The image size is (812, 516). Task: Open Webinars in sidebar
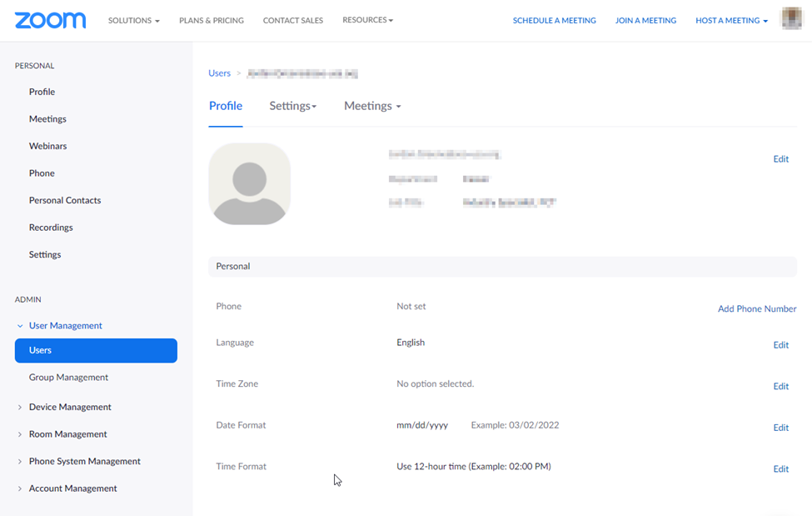[47, 146]
